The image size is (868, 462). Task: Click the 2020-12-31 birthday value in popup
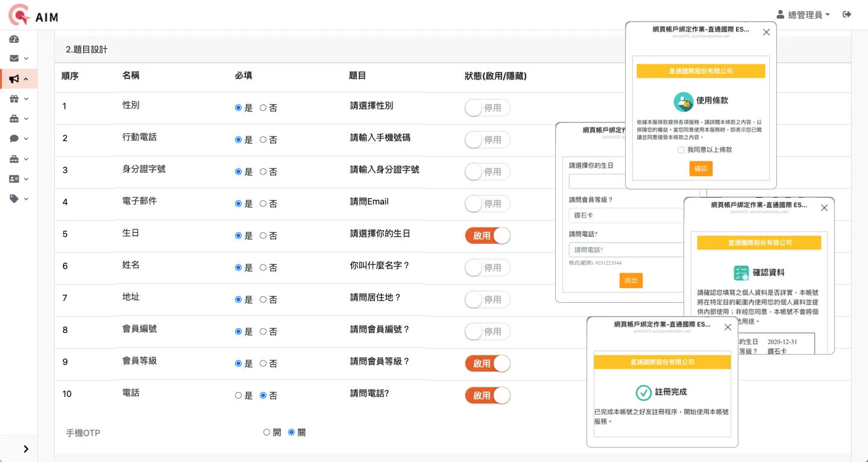click(782, 342)
